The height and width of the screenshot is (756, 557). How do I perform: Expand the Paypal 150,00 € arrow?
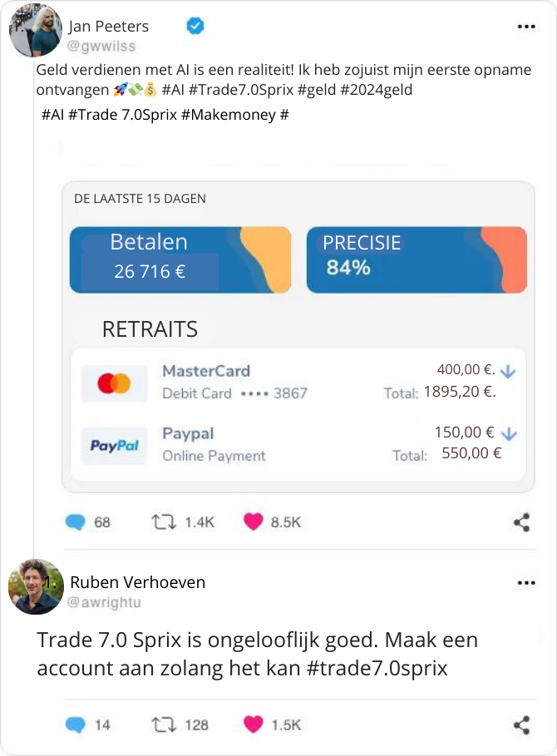pos(509,434)
